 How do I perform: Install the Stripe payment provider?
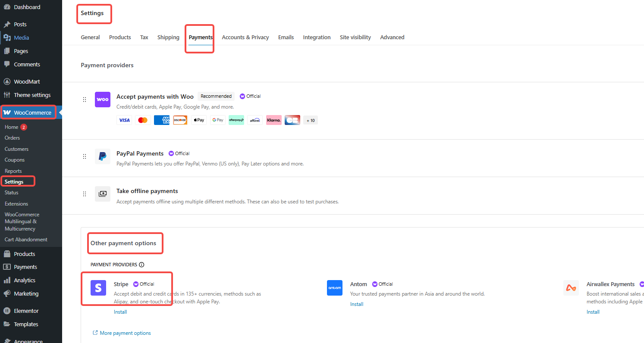[x=120, y=312]
